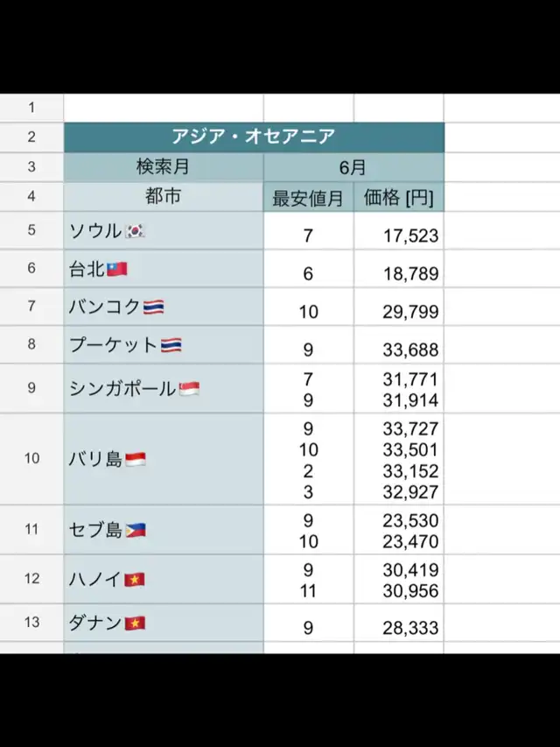This screenshot has width=560, height=747.
Task: Click the Indonesia flag beside バリ島
Action: [x=136, y=459]
